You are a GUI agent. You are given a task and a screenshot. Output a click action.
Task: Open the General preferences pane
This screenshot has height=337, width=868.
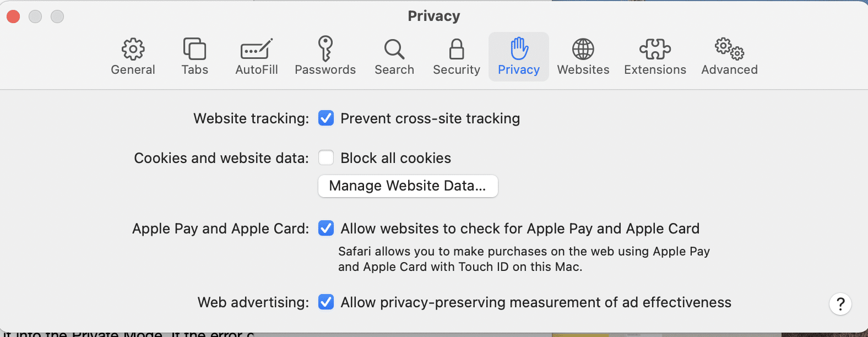tap(132, 55)
